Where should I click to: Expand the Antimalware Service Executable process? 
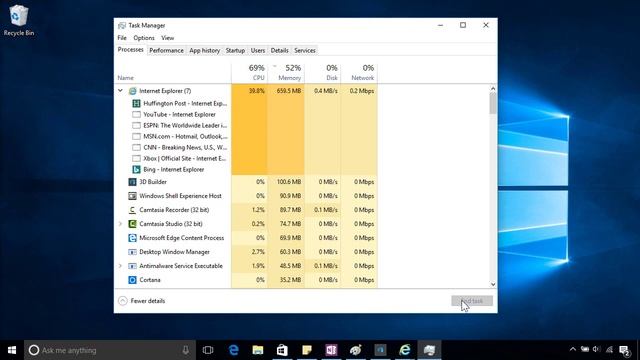click(x=120, y=266)
